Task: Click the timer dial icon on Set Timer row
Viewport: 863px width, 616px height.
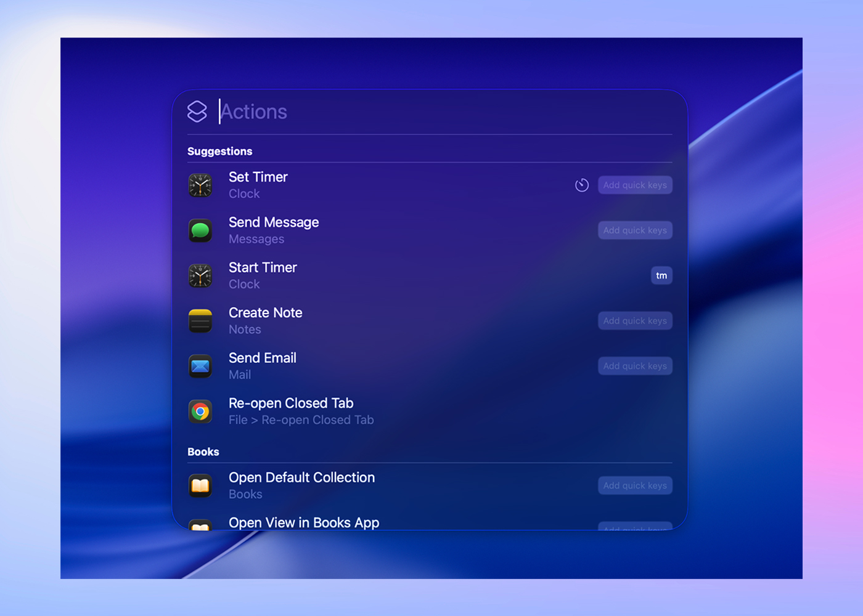Action: (581, 185)
